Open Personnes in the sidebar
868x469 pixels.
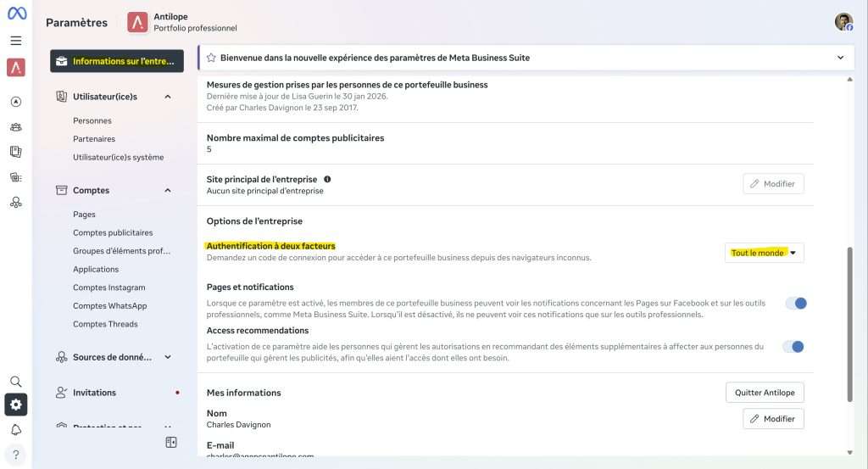point(92,120)
